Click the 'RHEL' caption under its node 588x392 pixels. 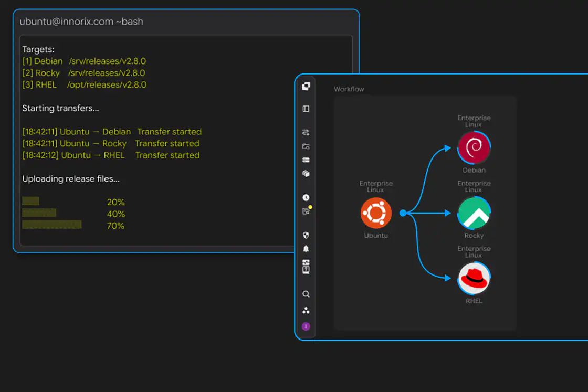click(x=474, y=301)
